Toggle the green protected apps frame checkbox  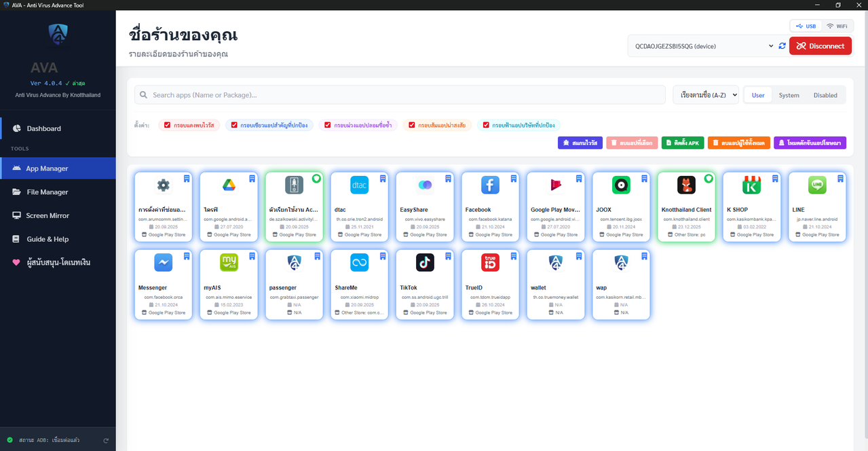[x=234, y=125]
